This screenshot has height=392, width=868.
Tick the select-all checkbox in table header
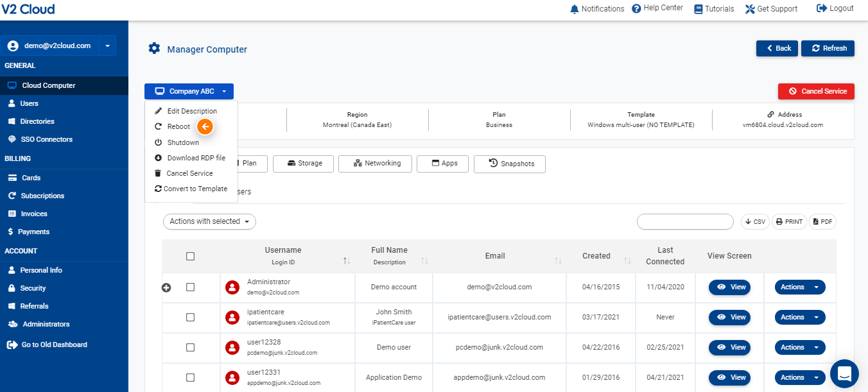pos(190,256)
